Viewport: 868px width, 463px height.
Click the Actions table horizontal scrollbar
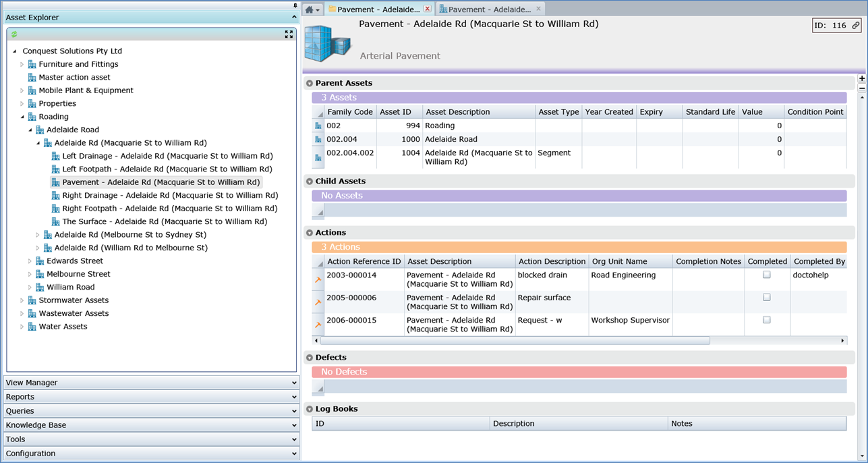point(515,341)
